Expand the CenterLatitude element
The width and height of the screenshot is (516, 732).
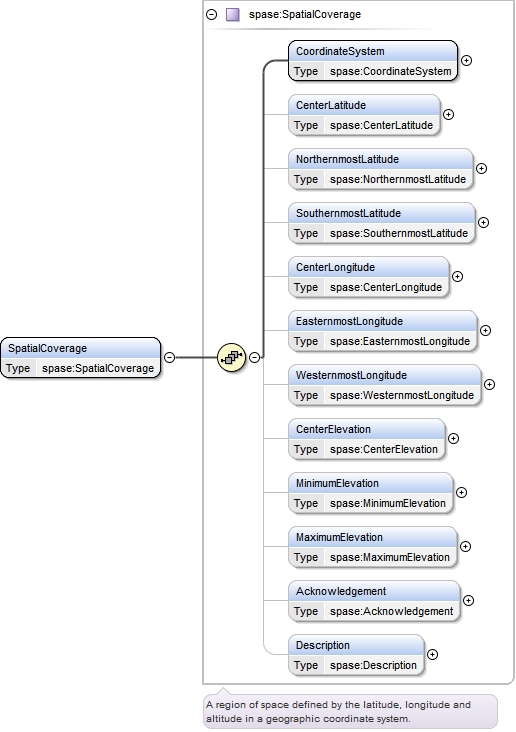point(448,114)
